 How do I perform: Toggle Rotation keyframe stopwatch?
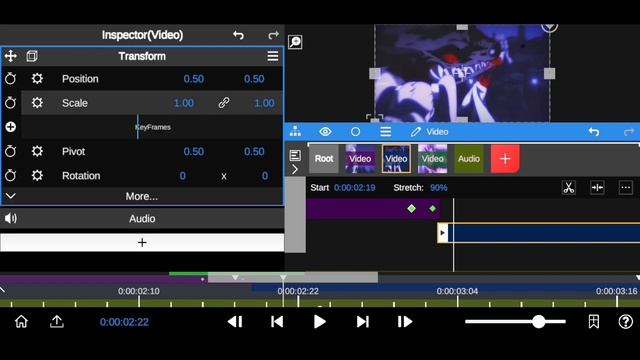click(x=11, y=176)
